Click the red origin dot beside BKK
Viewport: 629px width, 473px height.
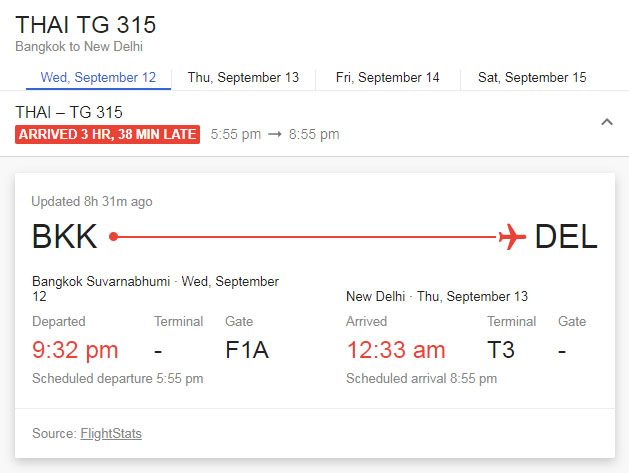coord(114,237)
